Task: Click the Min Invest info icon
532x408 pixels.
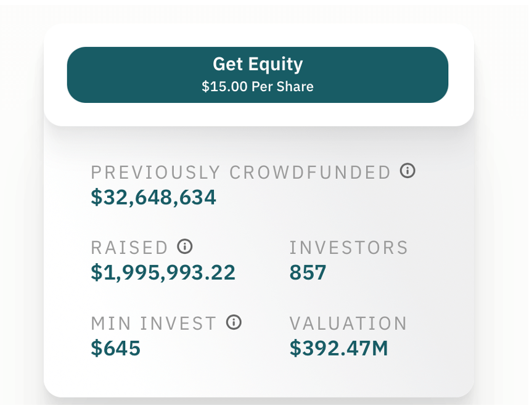Action: [x=234, y=322]
